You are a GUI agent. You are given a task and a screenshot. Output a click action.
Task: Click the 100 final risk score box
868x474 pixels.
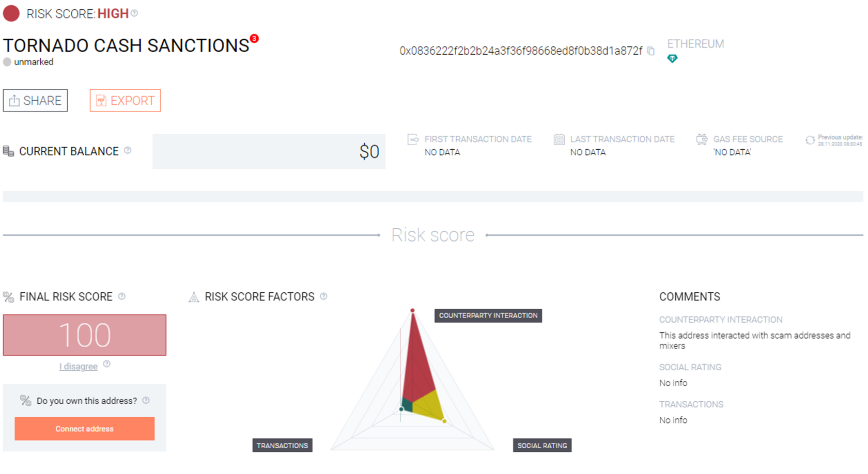point(85,335)
